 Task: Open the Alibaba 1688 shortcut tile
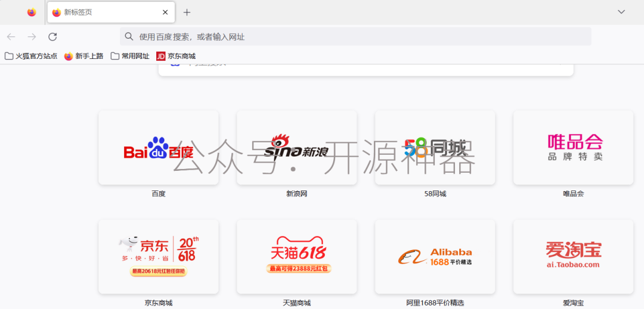coord(435,257)
